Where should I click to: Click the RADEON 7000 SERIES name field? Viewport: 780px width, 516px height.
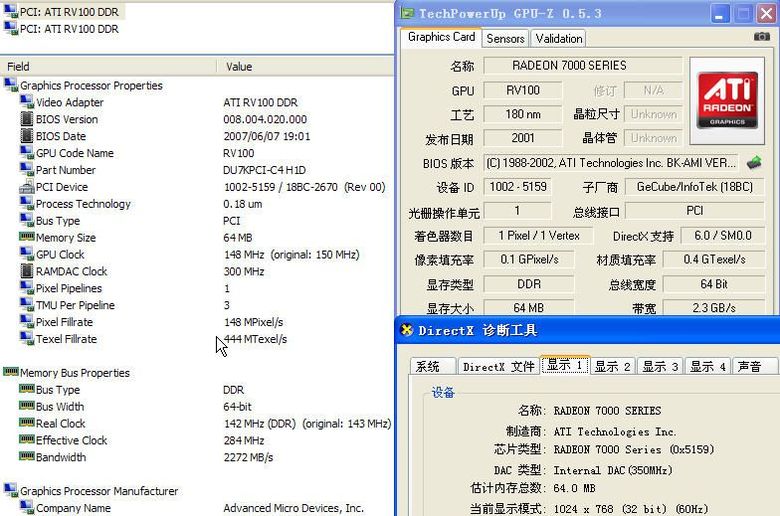tap(583, 66)
